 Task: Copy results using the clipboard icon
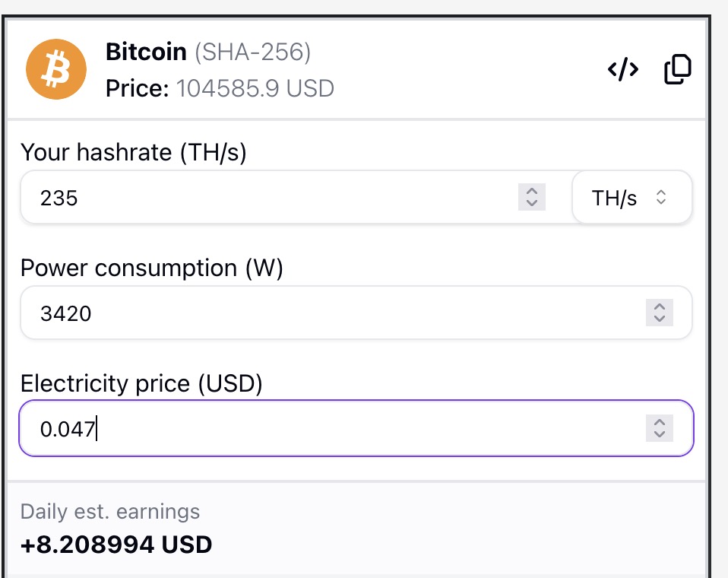pyautogui.click(x=677, y=69)
